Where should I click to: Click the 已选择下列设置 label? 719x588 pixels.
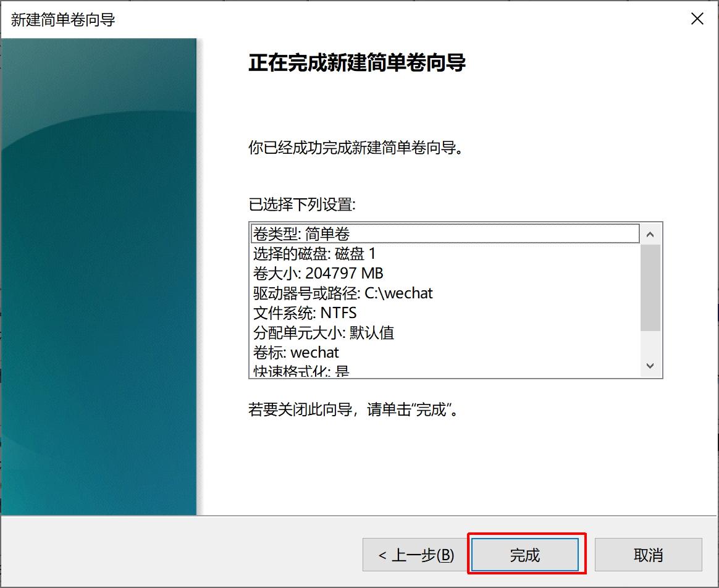(x=302, y=204)
